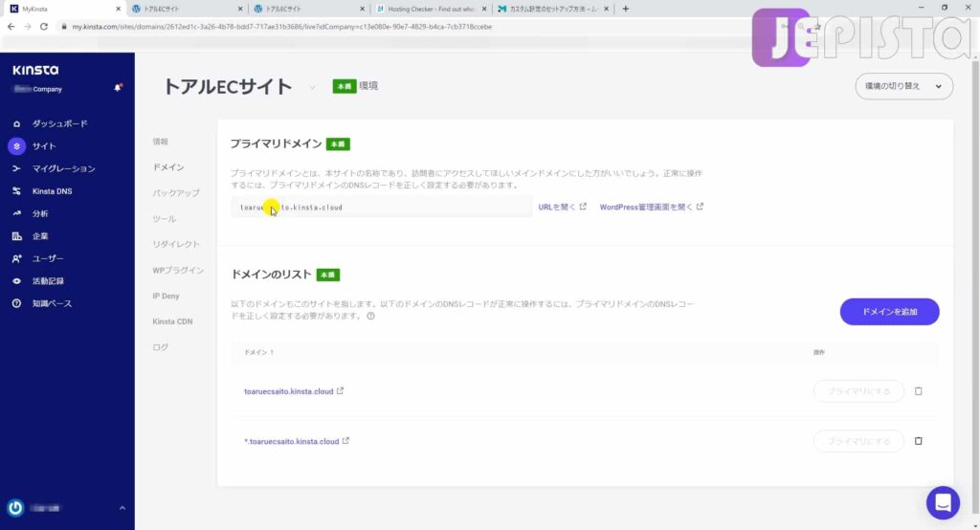980x530 pixels.
Task: Click the dashboard home icon
Action: tap(17, 123)
